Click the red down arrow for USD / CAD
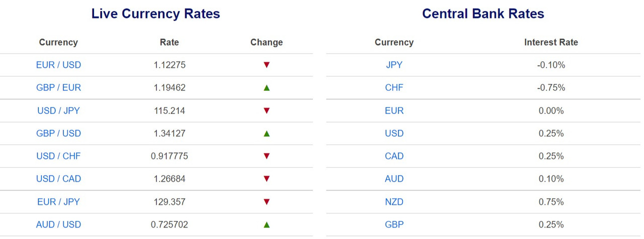The height and width of the screenshot is (239, 644). (267, 179)
